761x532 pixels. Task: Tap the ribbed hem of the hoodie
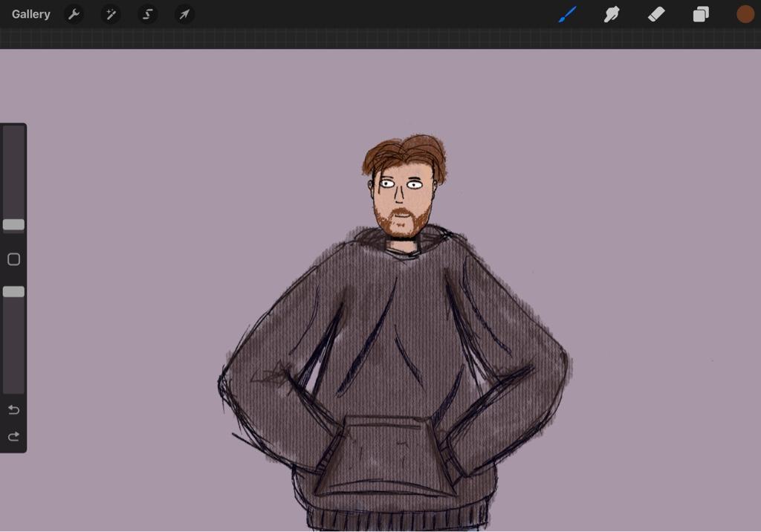[x=398, y=518]
